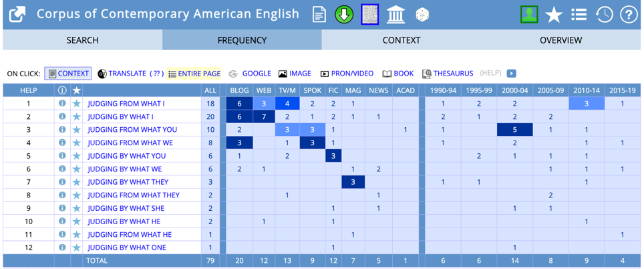Click TOTAL row value 79
Screen dimensions: 644x269
210,260
